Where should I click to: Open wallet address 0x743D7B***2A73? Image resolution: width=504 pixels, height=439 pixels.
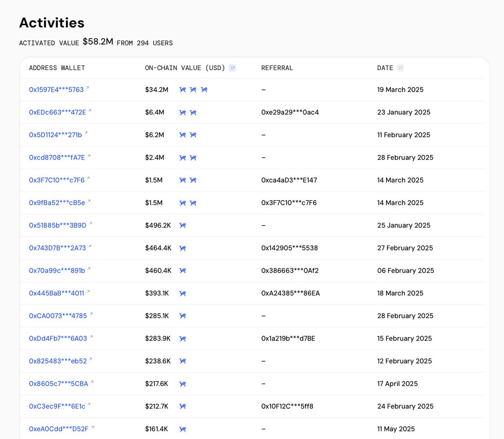pyautogui.click(x=58, y=248)
